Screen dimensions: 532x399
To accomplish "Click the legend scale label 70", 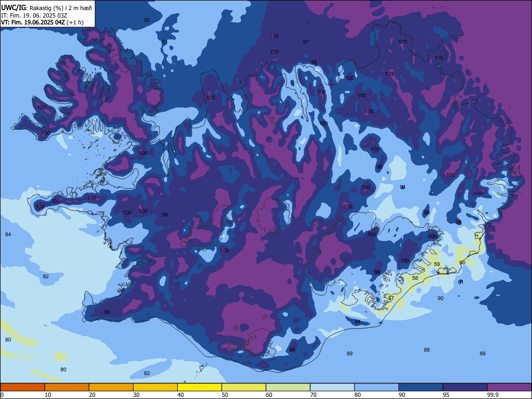I will (313, 395).
